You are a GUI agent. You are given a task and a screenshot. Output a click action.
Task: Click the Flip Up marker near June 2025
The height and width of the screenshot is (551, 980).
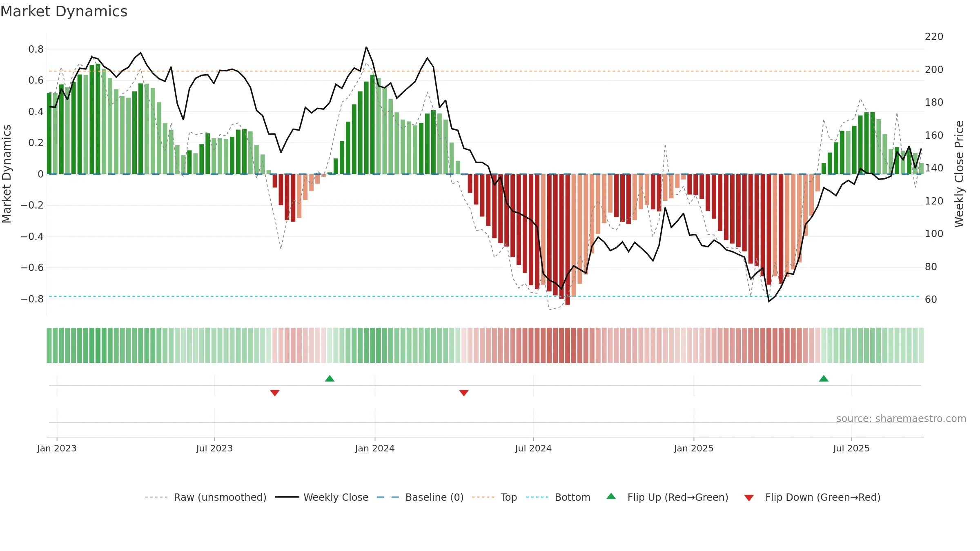824,378
